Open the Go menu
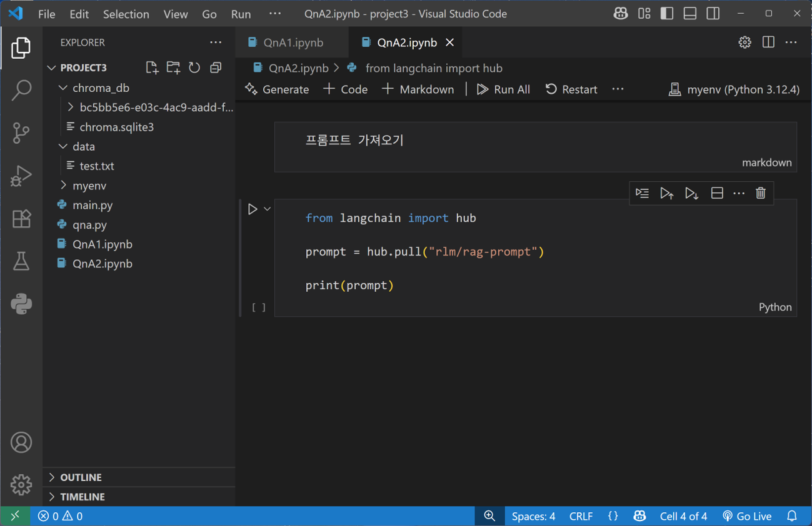812x526 pixels. 209,14
